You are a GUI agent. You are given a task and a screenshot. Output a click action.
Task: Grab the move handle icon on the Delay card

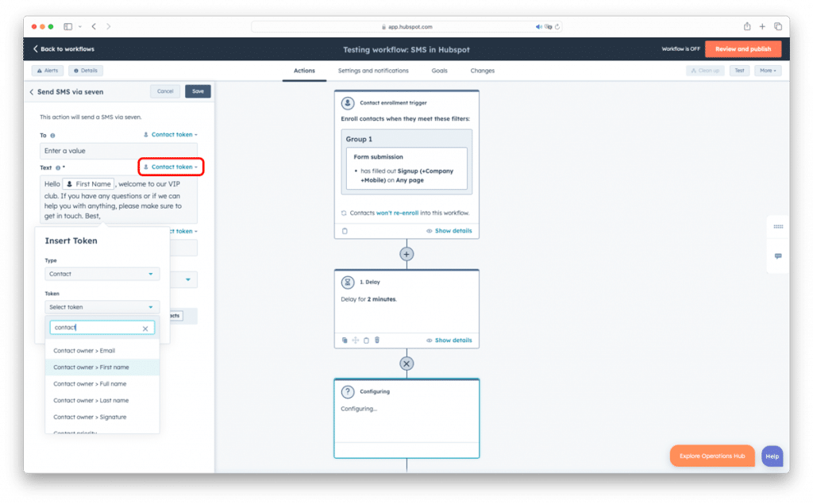click(356, 340)
